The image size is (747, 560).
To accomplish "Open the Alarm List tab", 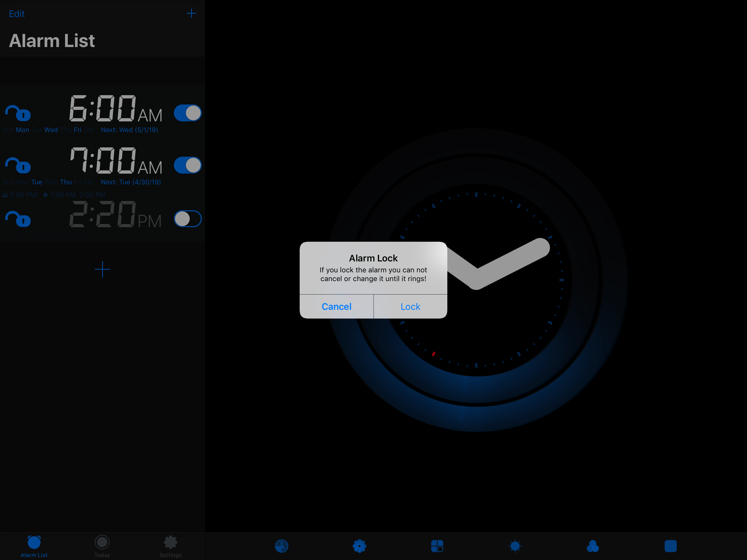I will coord(34,546).
